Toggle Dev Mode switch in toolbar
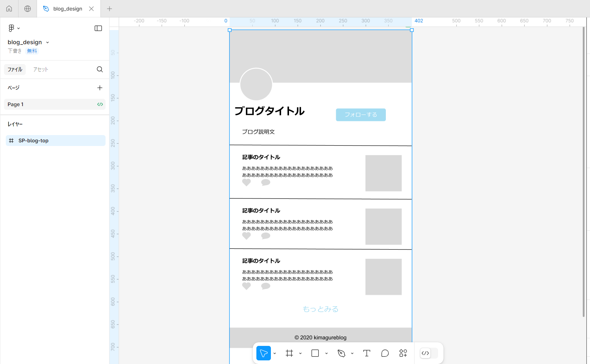The height and width of the screenshot is (364, 590). pyautogui.click(x=429, y=353)
